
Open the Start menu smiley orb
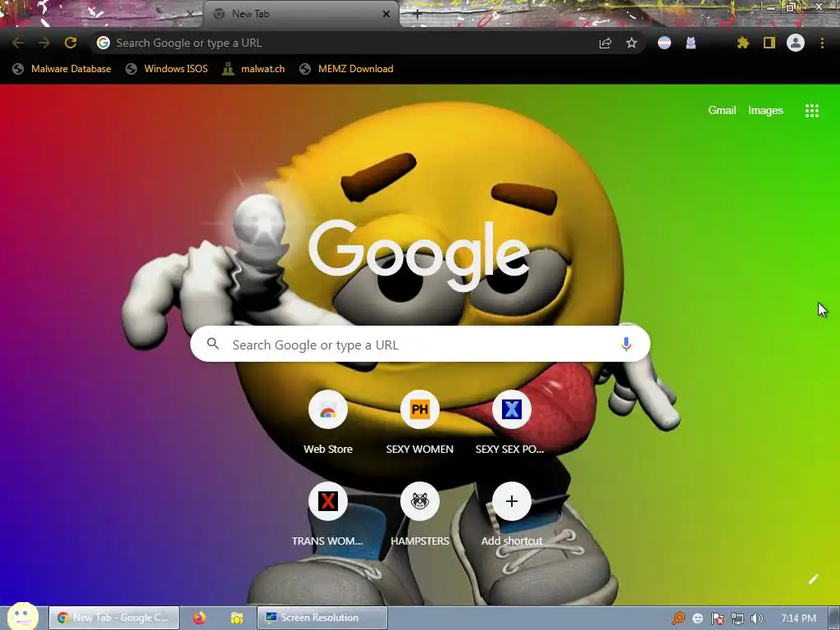pyautogui.click(x=22, y=616)
